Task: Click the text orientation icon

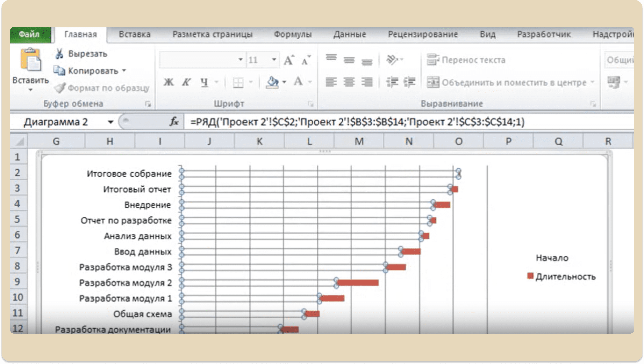Action: (x=392, y=60)
